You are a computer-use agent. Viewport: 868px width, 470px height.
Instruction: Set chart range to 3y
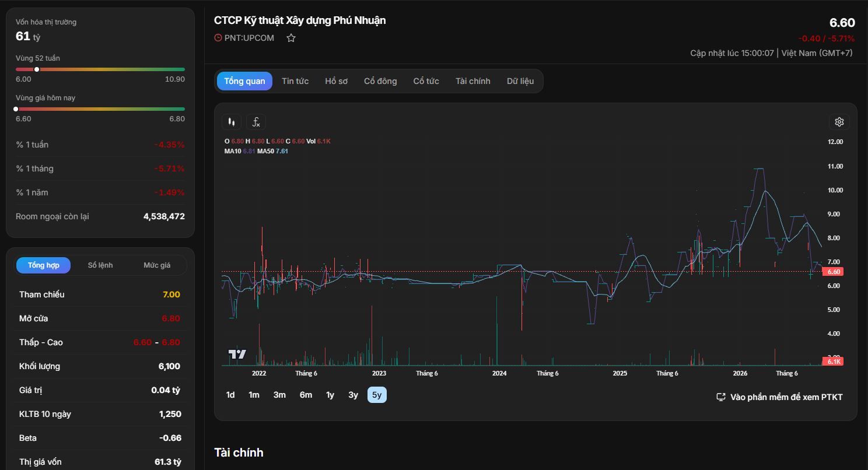(353, 395)
